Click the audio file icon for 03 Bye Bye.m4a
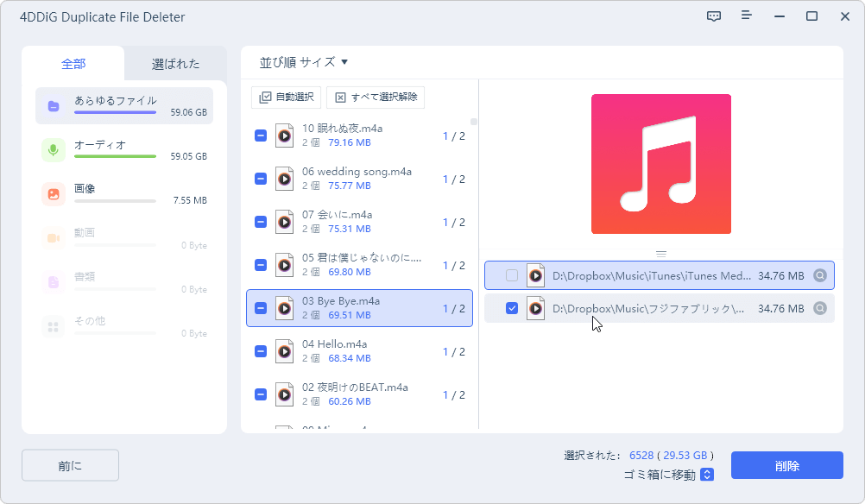 (x=285, y=308)
